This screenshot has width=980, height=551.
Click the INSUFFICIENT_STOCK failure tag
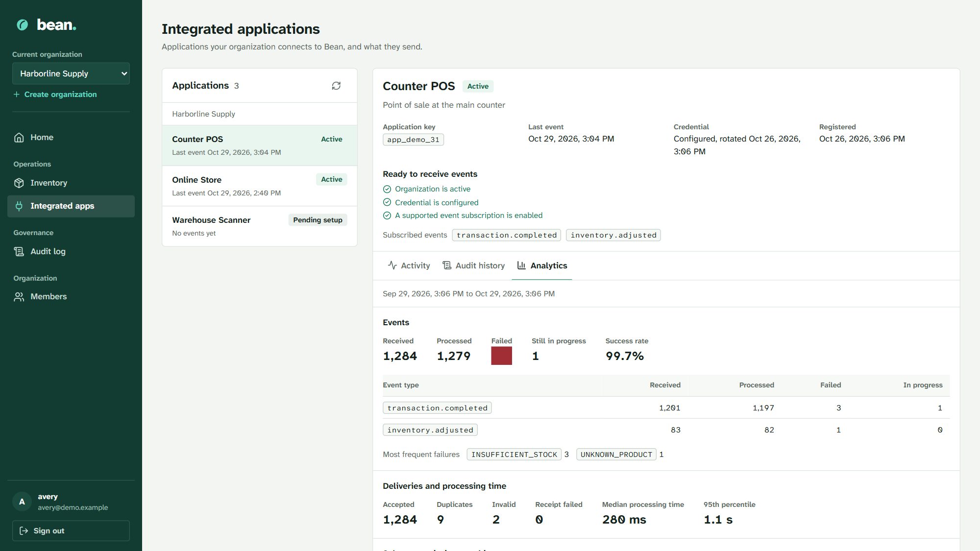(514, 455)
